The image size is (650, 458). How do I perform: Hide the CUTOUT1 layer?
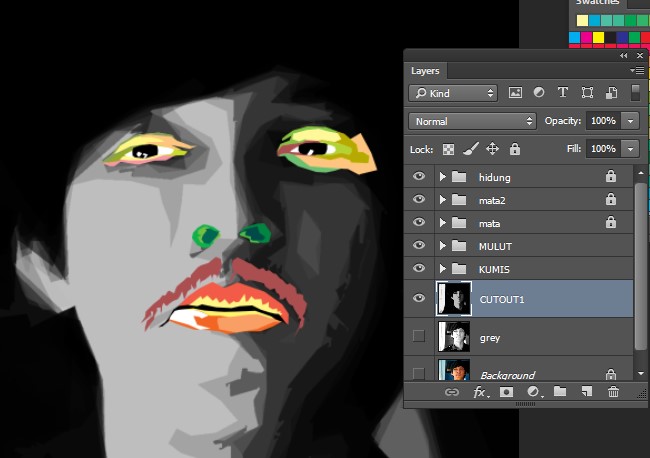419,298
